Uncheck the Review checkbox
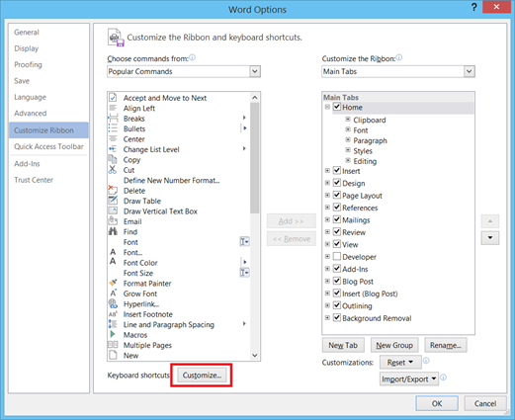Viewport: 515px width, 420px height. pos(337,232)
